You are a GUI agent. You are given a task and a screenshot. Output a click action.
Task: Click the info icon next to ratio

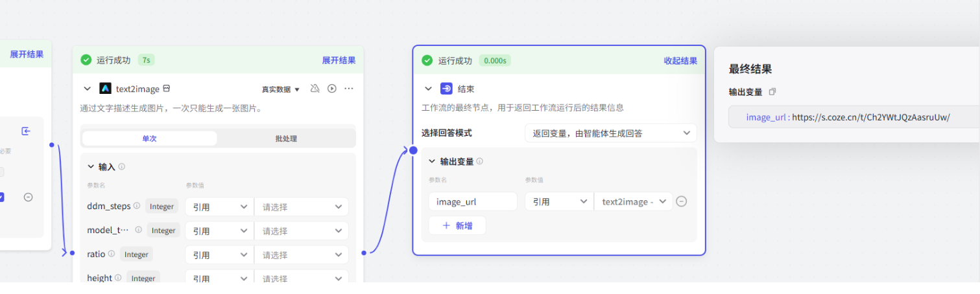tap(112, 254)
